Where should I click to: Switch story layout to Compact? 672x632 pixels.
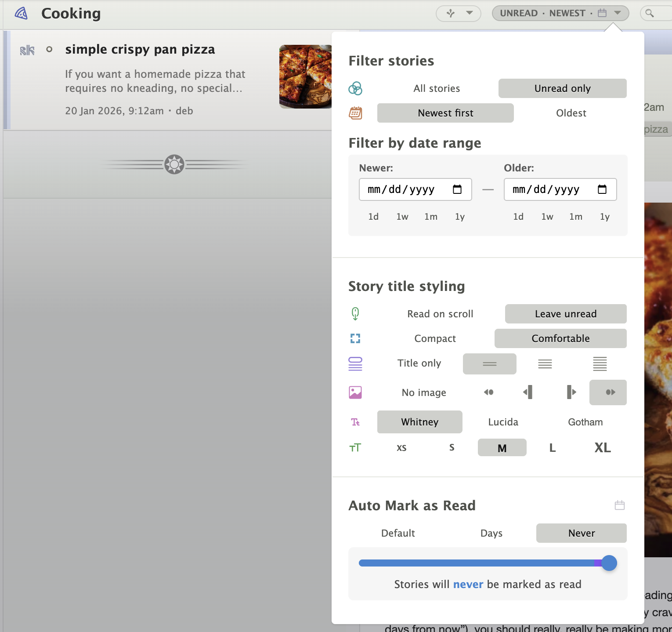[x=435, y=338]
